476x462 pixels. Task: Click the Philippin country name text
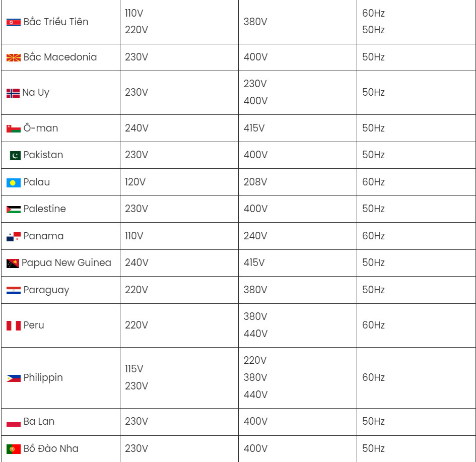tap(43, 377)
